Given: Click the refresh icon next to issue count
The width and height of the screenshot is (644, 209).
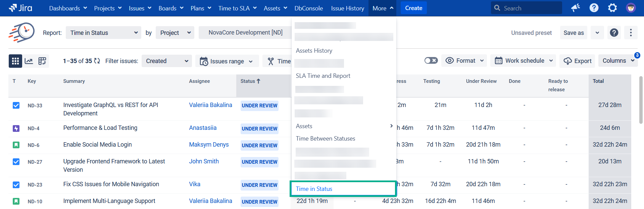Looking at the screenshot, I should pos(97,61).
